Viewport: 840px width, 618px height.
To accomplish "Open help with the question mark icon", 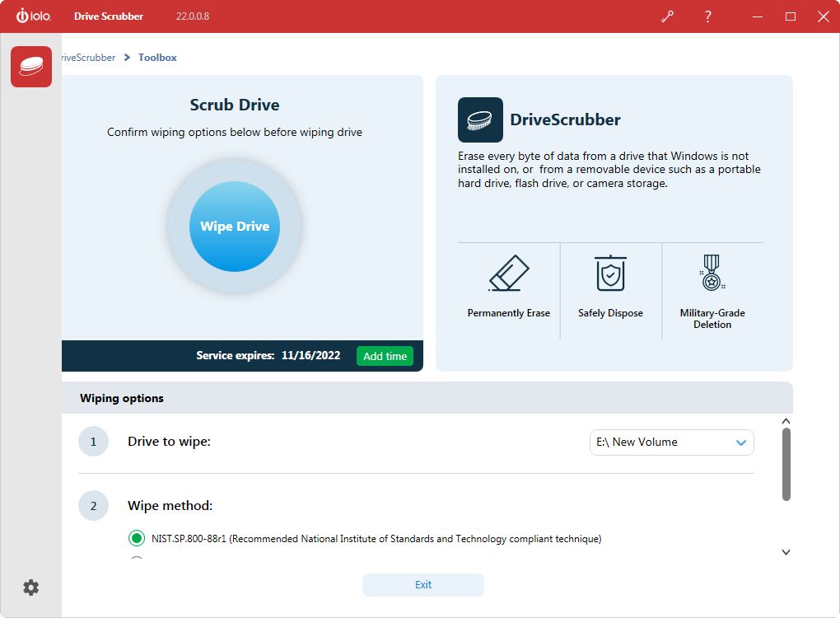I will (x=707, y=16).
